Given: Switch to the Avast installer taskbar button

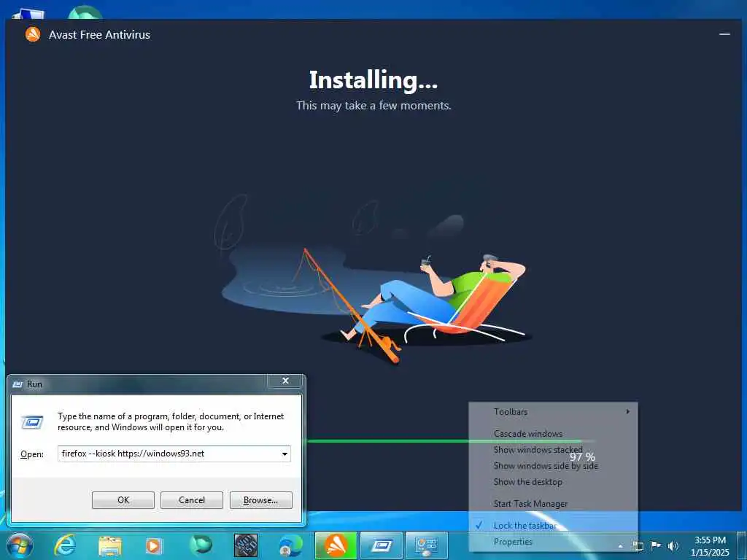Looking at the screenshot, I should (x=336, y=545).
